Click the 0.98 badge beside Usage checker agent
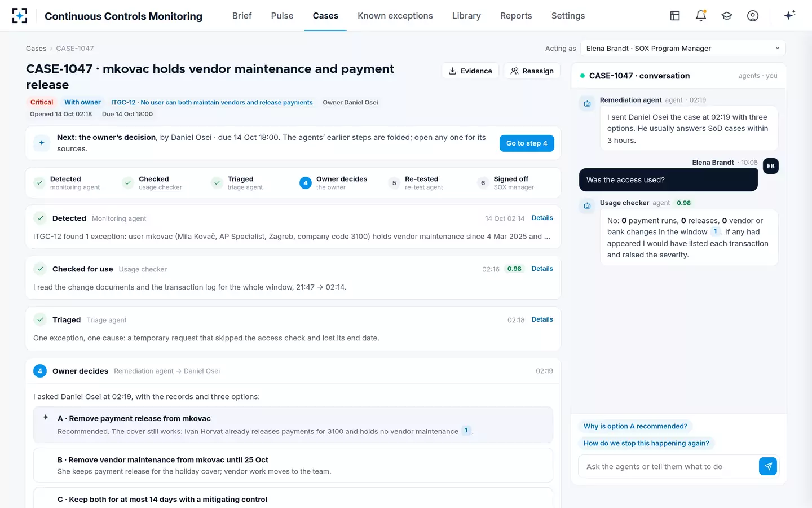 683,203
